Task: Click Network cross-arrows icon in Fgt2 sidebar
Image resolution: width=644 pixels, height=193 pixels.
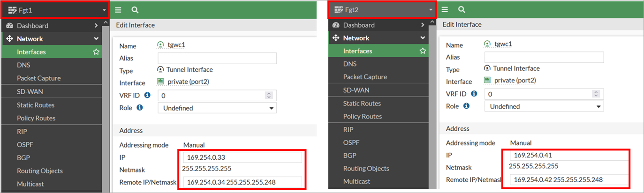Action: pyautogui.click(x=336, y=38)
